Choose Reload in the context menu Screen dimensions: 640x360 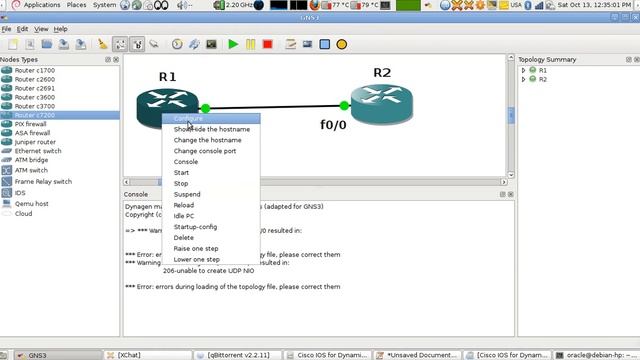[x=211, y=205]
